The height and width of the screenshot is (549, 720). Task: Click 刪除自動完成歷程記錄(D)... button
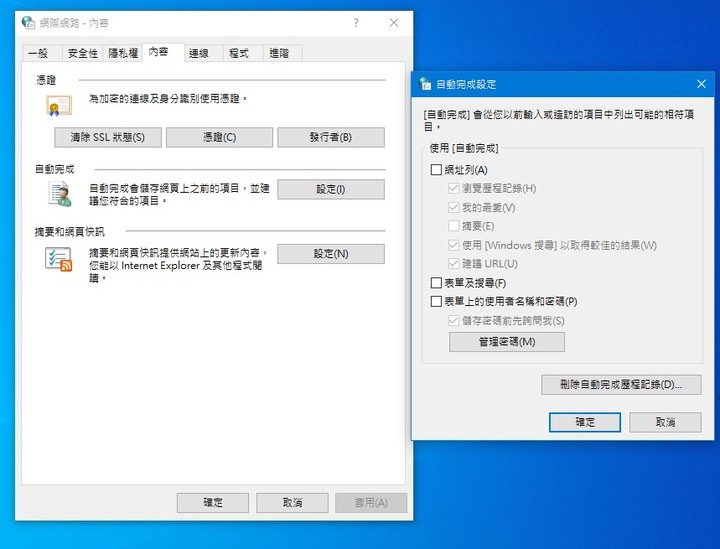[621, 385]
